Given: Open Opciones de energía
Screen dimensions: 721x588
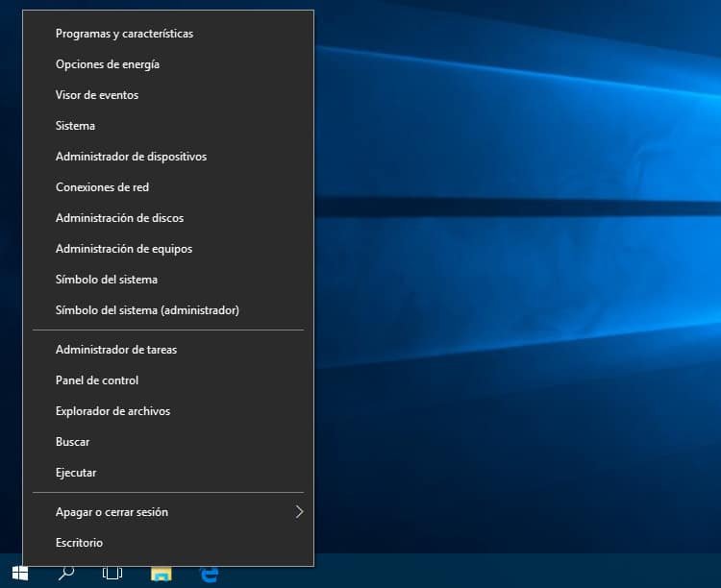Looking at the screenshot, I should click(168, 64).
